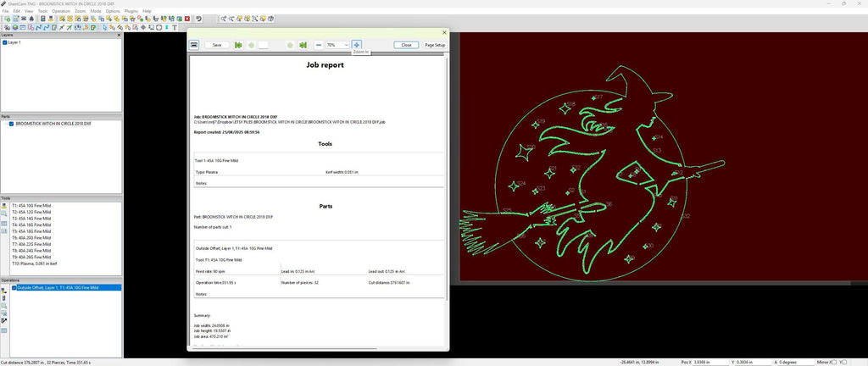This screenshot has width=868, height=366.
Task: Click the bottom icon in the Operations panel sidebar
Action: click(4, 330)
